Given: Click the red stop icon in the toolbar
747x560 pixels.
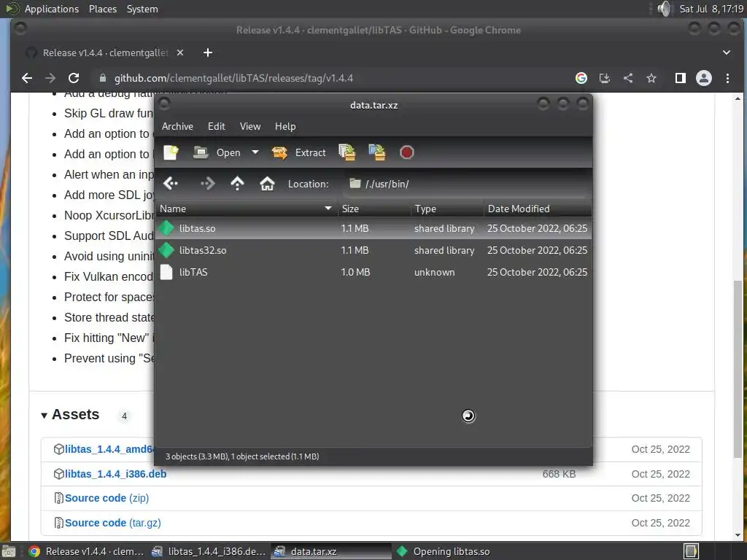Looking at the screenshot, I should pos(407,152).
